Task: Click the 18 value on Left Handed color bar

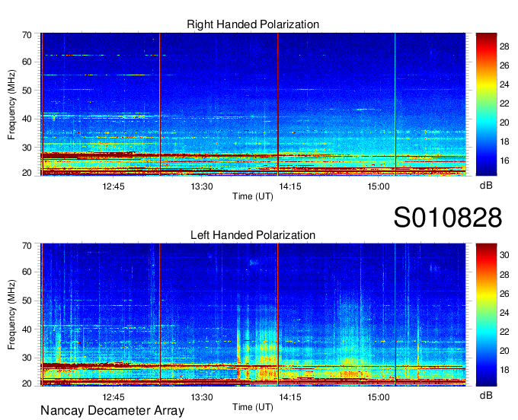Action: 504,370
